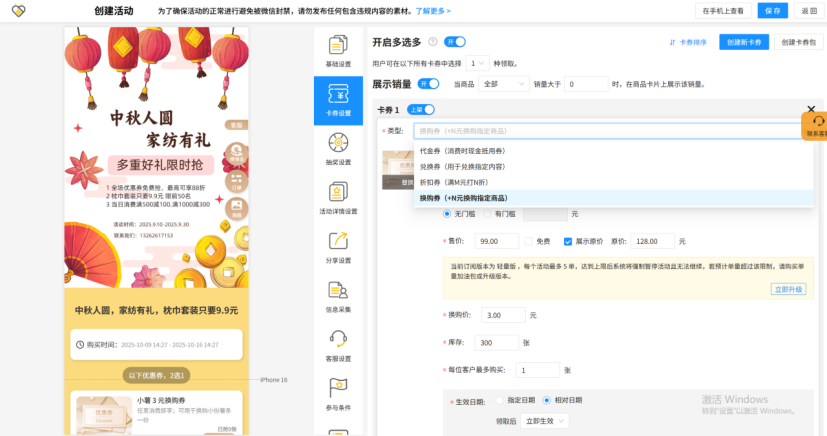The width and height of the screenshot is (827, 436).
Task: Click the heart logo in the header
Action: click(x=18, y=10)
